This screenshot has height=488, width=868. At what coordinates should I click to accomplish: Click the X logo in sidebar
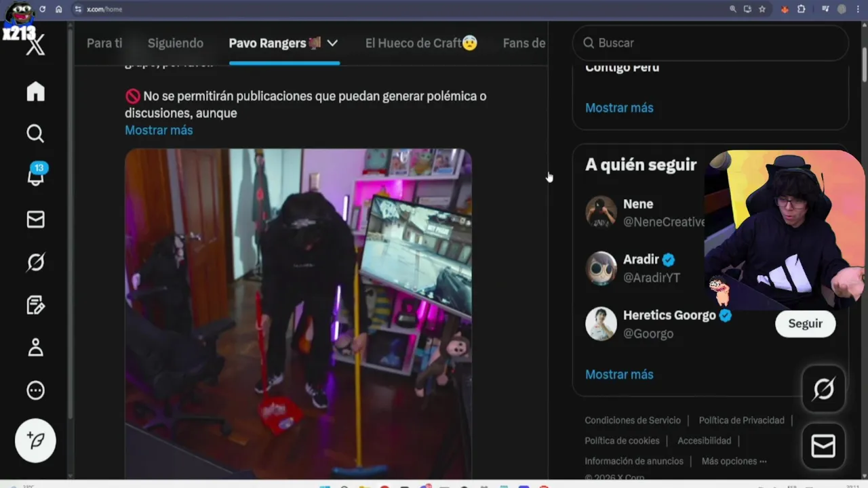click(x=35, y=46)
